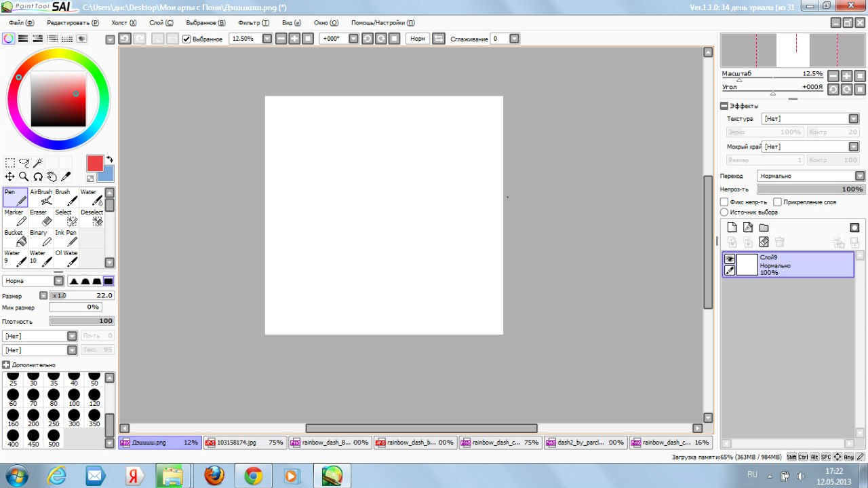868x488 pixels.
Task: Click the zoom magnifier tool icon
Action: pyautogui.click(x=24, y=176)
